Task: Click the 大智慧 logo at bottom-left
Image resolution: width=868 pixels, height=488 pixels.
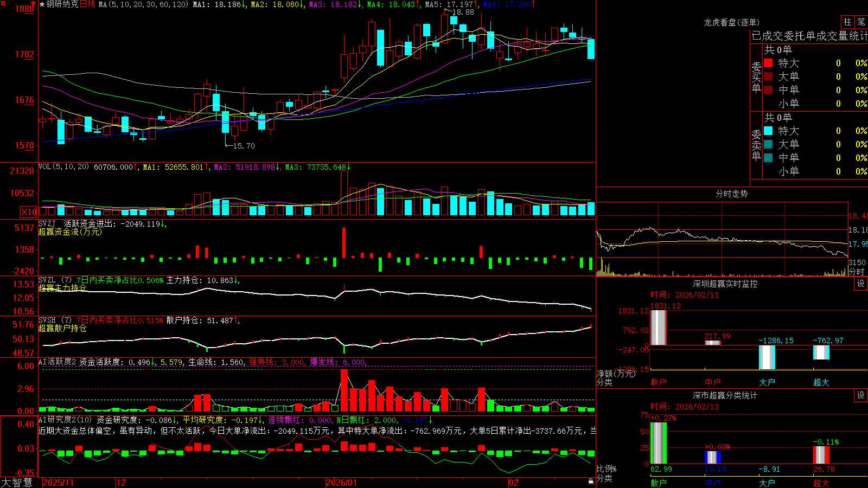Action: (x=17, y=483)
